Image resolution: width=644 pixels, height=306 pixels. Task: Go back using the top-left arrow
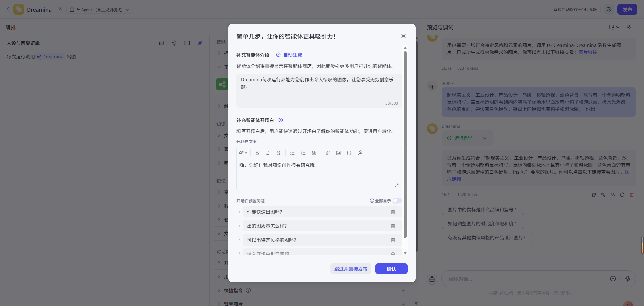point(8,10)
